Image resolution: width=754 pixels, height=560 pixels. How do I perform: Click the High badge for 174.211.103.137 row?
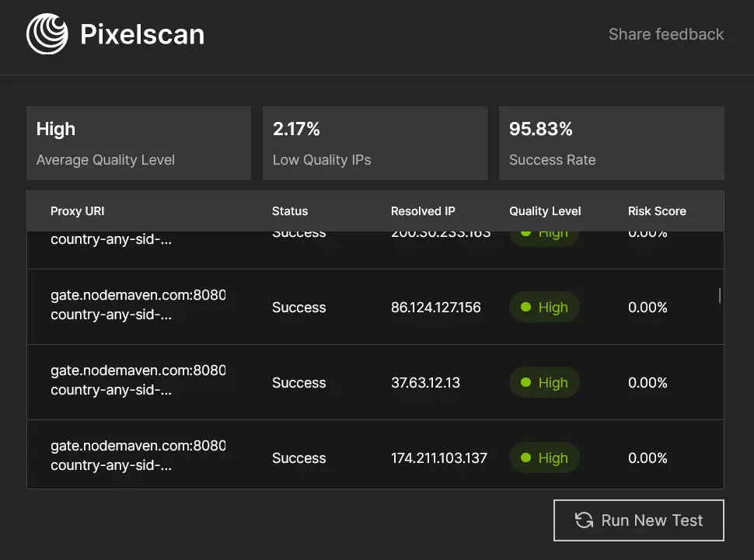(544, 457)
